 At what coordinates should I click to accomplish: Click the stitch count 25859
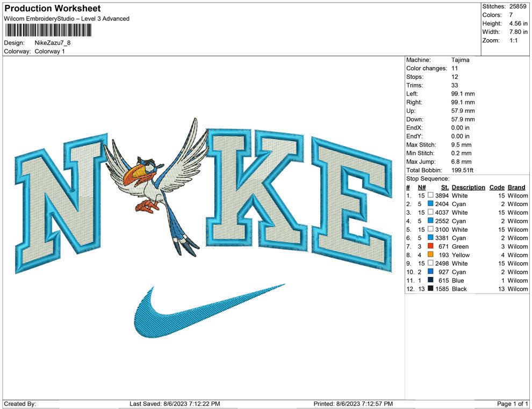tap(517, 6)
